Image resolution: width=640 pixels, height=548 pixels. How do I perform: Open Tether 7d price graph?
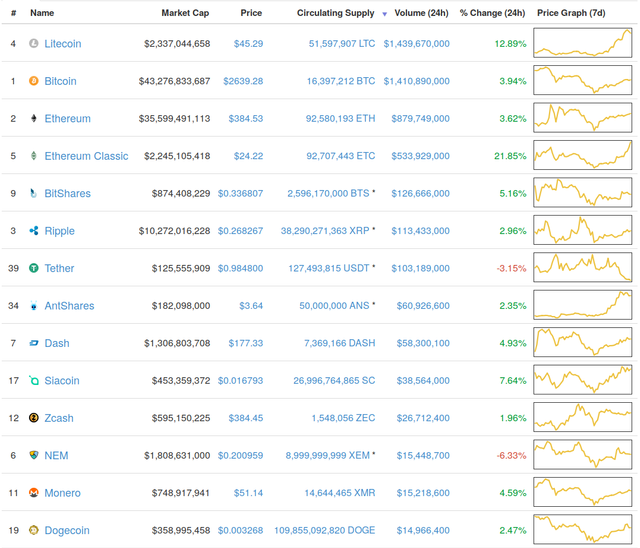pos(582,267)
